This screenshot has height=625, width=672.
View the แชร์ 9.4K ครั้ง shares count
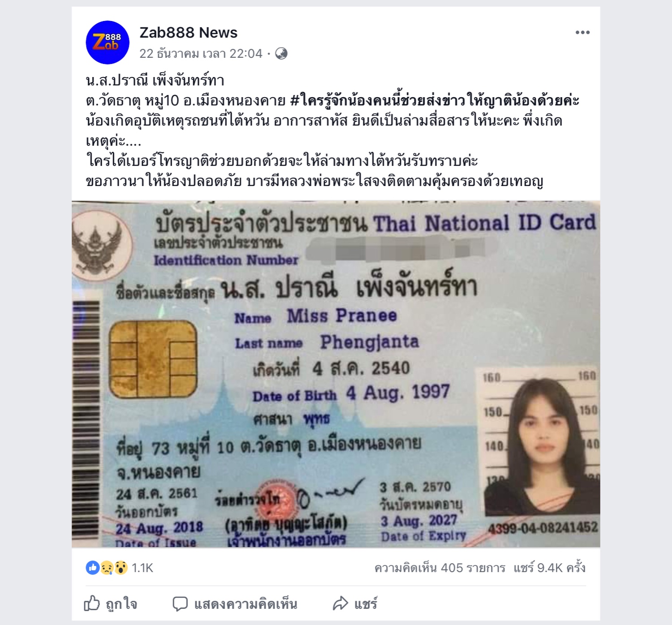(550, 568)
